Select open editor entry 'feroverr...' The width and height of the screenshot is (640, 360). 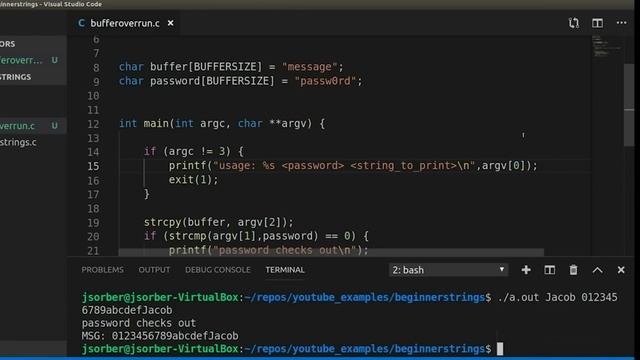click(21, 60)
